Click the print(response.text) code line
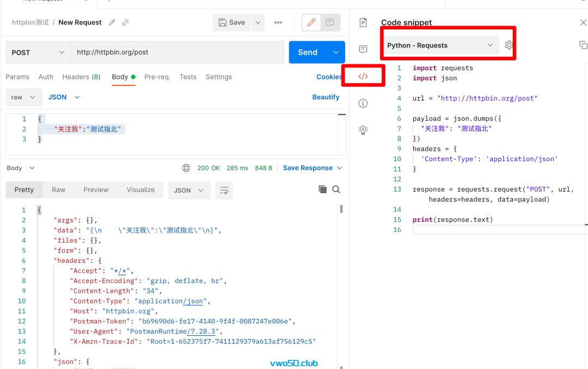Screen dimensions: 588x369 coord(452,220)
